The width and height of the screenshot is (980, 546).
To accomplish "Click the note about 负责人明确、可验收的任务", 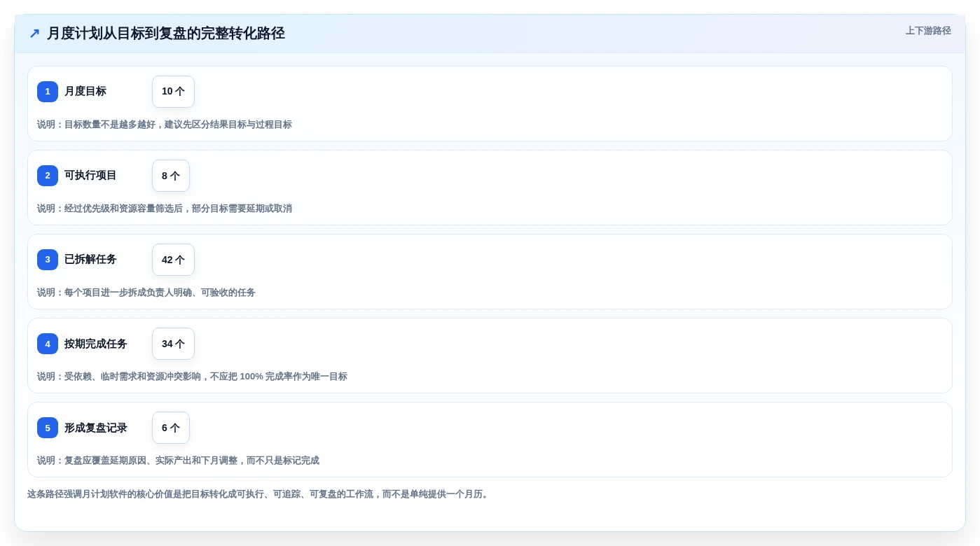I will (x=146, y=293).
